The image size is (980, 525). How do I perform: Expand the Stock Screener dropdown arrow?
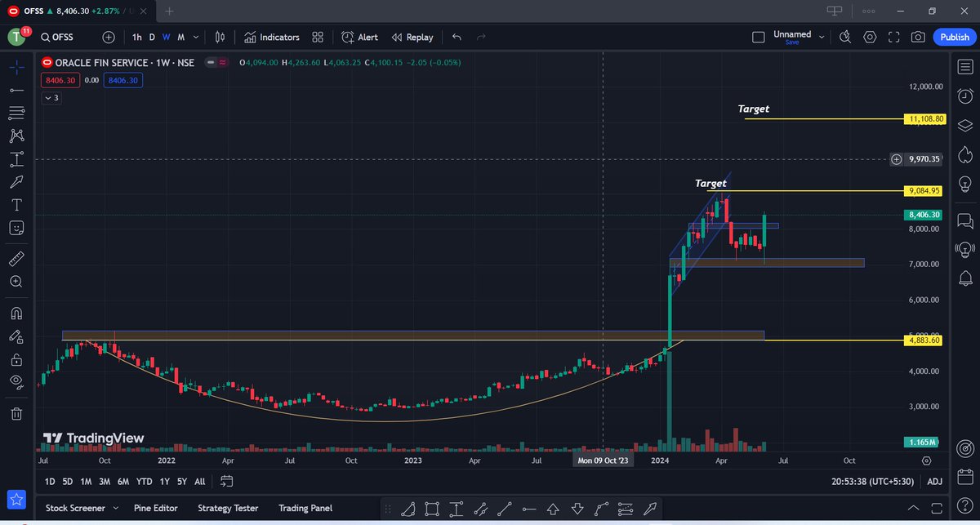click(115, 508)
